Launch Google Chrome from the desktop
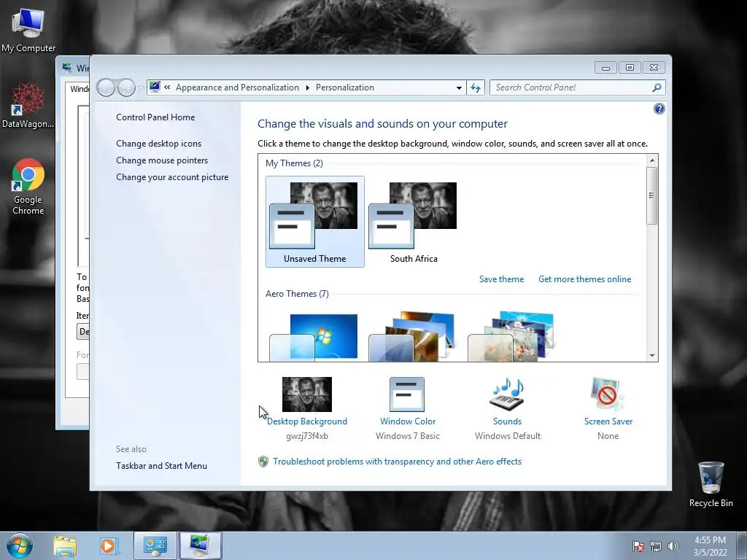The height and width of the screenshot is (560, 747). [x=28, y=186]
